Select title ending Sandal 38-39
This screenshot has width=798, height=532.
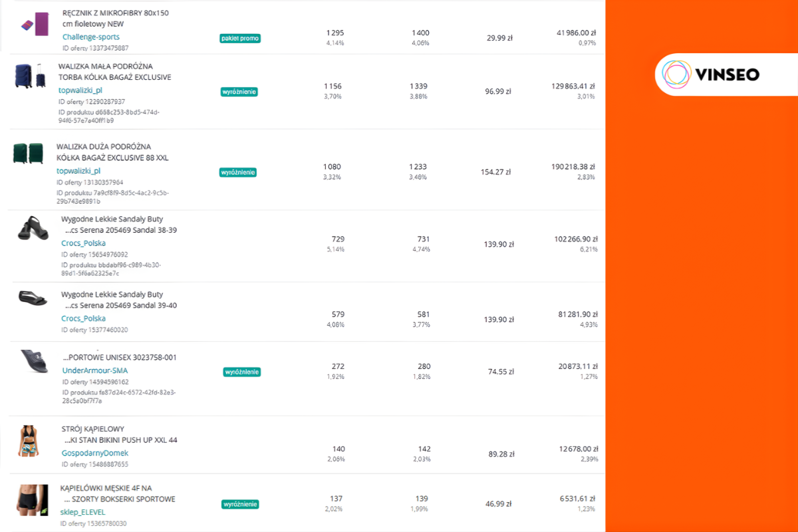click(119, 225)
